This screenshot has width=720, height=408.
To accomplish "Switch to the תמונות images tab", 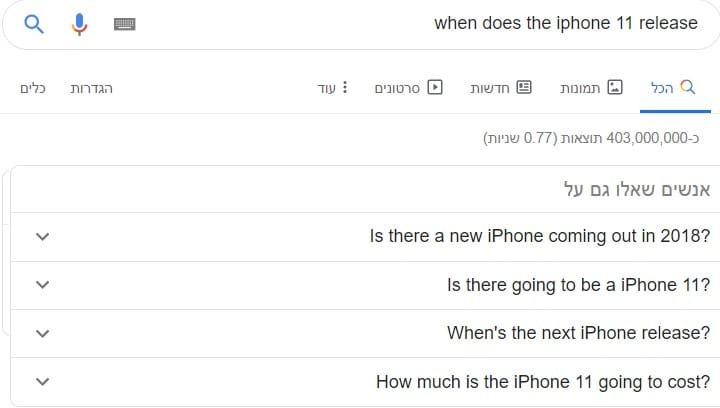I will (x=591, y=88).
